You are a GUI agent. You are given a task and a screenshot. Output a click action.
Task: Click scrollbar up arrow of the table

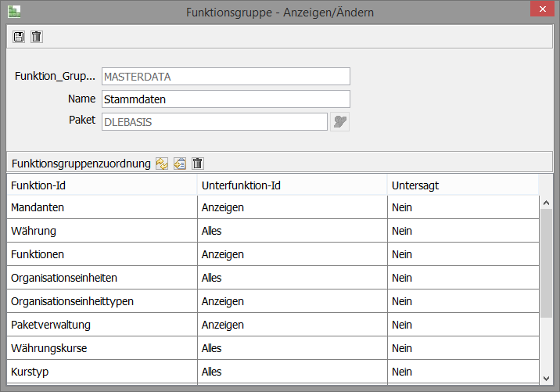coord(547,203)
